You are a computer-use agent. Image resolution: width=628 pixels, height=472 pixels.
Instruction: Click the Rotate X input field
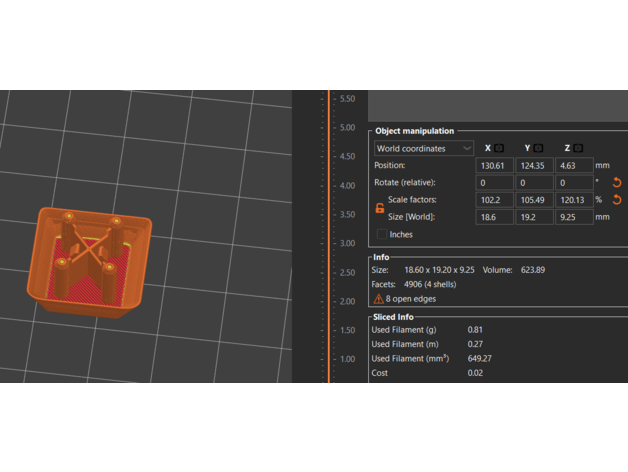[x=494, y=183]
